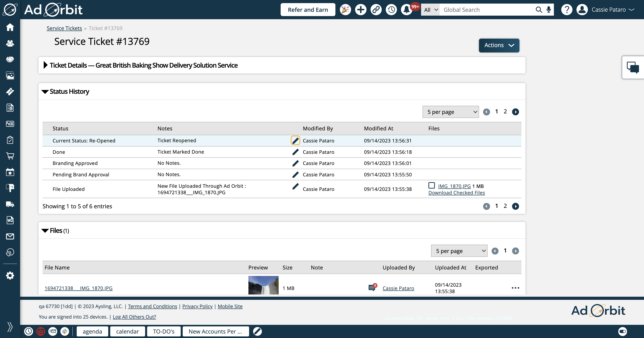644x338 pixels.
Task: Click the Service Tickets breadcrumb link
Action: 65,28
